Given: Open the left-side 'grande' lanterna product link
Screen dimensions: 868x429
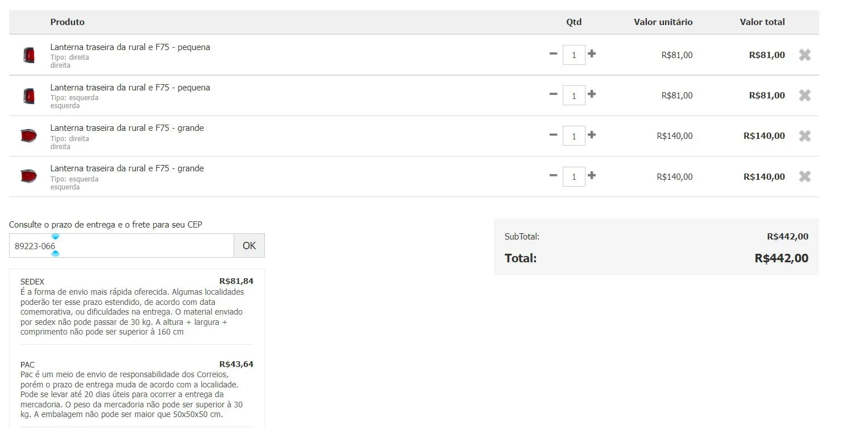Looking at the screenshot, I should pyautogui.click(x=127, y=168).
